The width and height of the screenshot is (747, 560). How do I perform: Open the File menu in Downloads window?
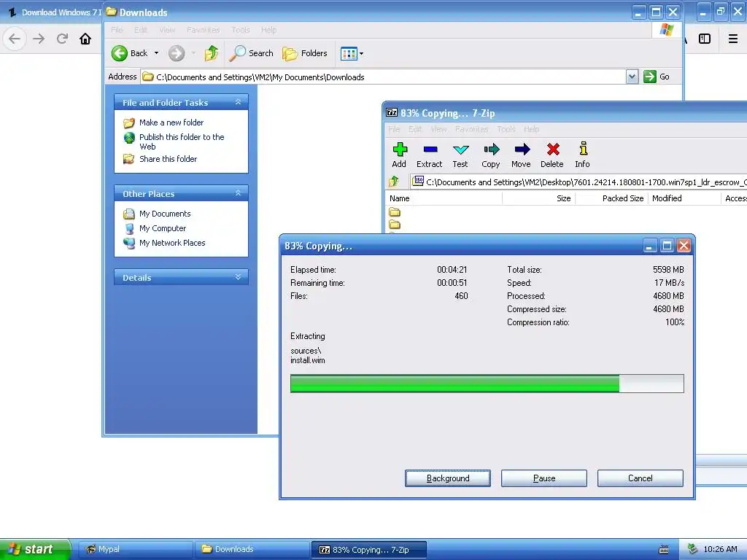click(x=117, y=29)
